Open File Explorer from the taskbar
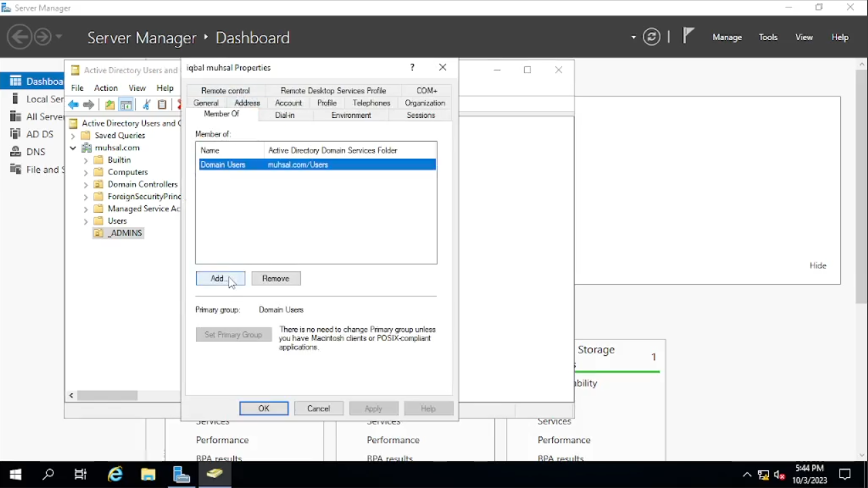 148,474
